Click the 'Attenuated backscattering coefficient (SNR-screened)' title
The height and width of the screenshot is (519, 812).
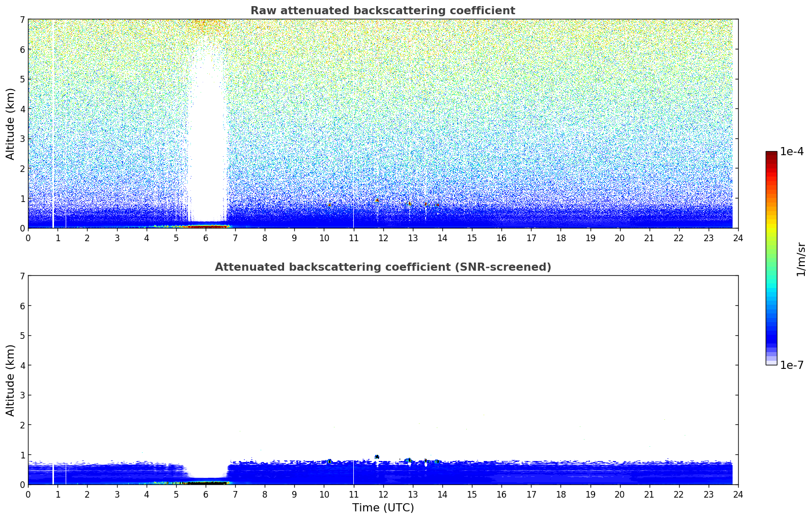383,267
